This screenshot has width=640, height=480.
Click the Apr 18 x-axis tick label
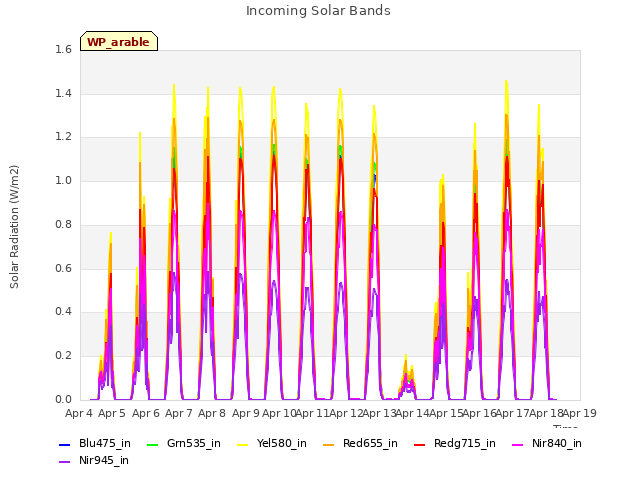546,413
